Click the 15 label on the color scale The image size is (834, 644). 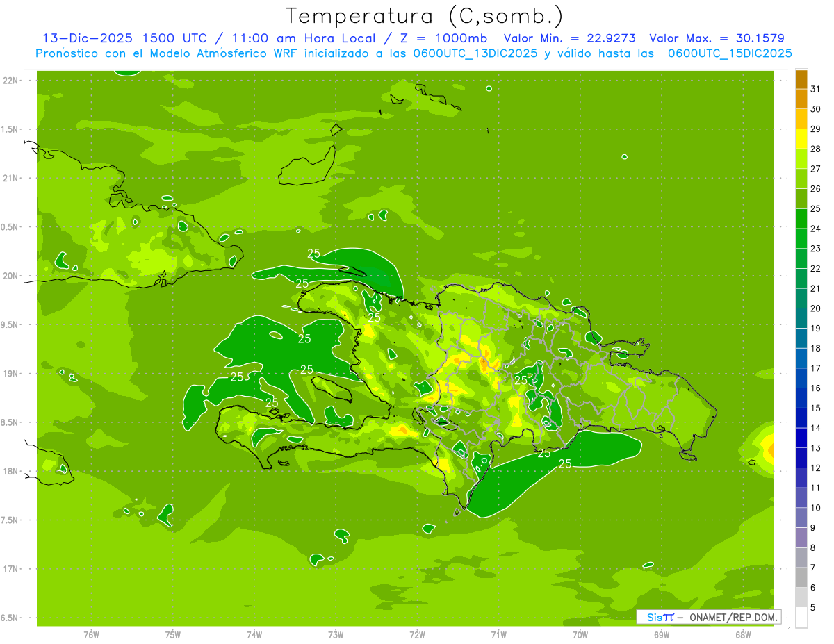815,408
